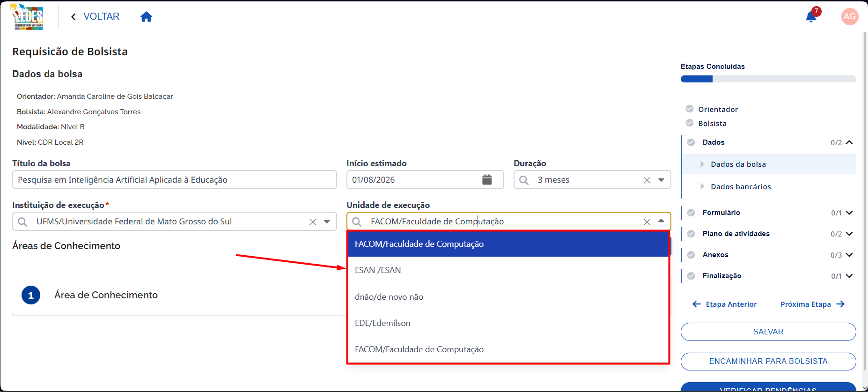The image size is (868, 392).
Task: Clear the Duração selection with X
Action: tap(647, 180)
